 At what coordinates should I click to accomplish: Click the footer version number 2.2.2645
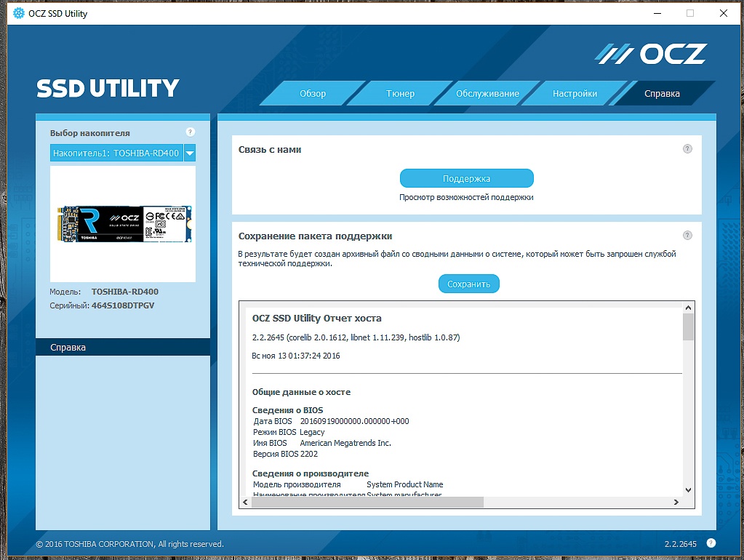pos(681,544)
